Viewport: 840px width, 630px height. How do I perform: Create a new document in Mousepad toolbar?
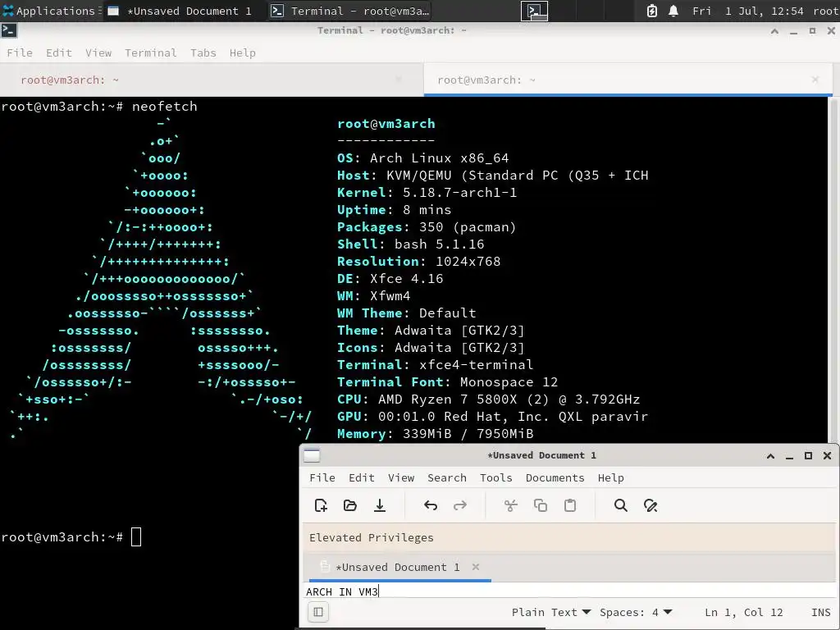point(321,505)
